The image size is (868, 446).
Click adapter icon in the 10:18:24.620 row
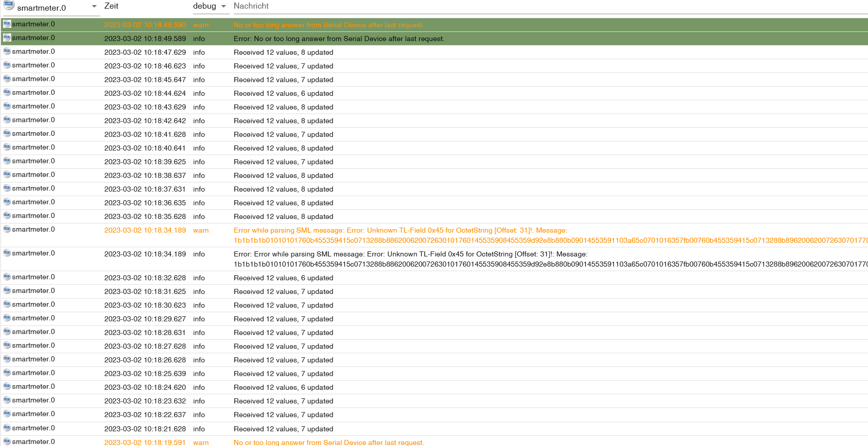(7, 386)
